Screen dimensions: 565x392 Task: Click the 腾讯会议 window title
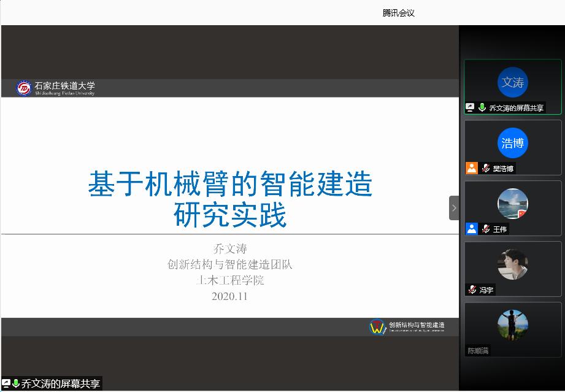point(399,13)
